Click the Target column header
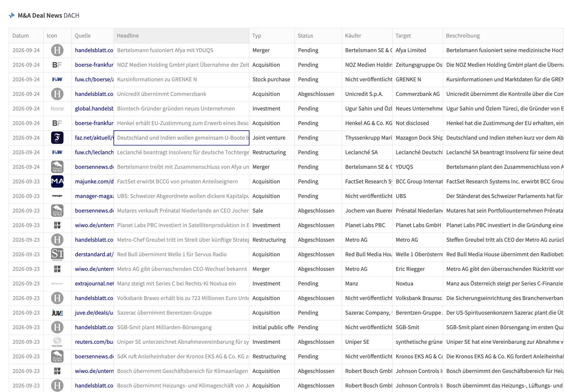Viewport: 564px width, 392px height. [417, 36]
